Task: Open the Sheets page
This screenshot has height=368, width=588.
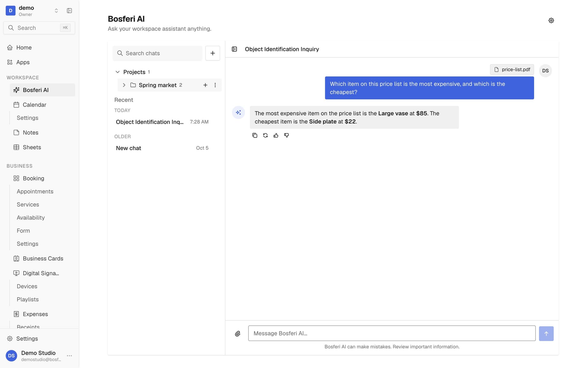Action: [42, 148]
